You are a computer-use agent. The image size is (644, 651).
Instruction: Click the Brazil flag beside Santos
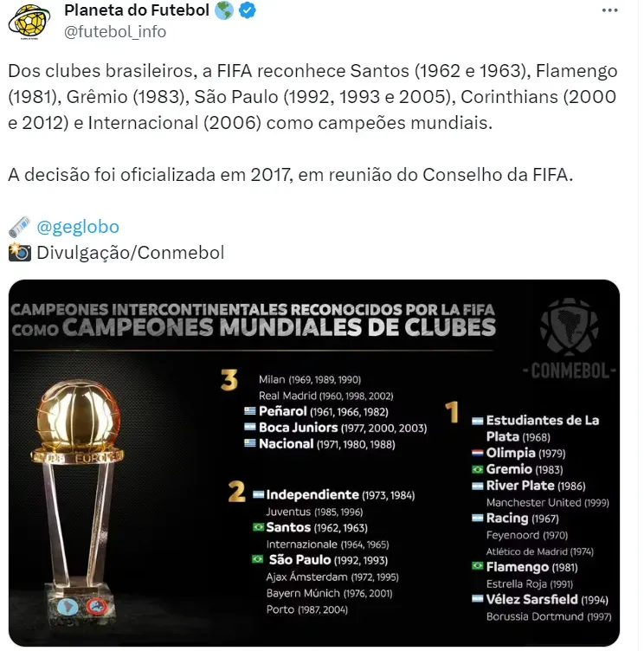click(257, 527)
